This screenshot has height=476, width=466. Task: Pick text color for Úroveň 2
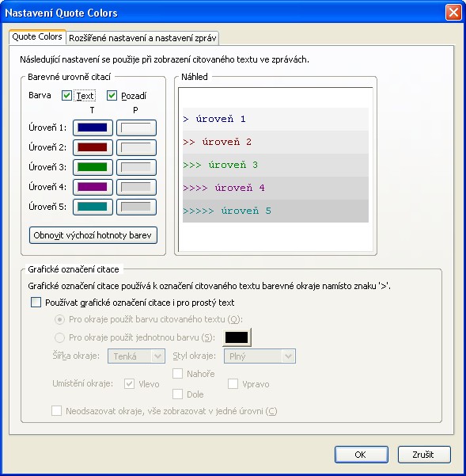[x=93, y=147]
